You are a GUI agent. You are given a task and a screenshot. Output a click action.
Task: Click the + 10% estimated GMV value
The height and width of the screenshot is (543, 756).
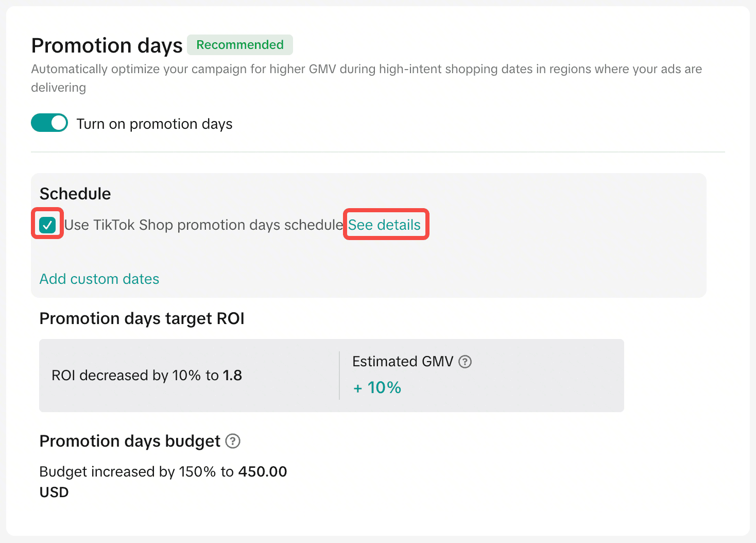pyautogui.click(x=377, y=387)
